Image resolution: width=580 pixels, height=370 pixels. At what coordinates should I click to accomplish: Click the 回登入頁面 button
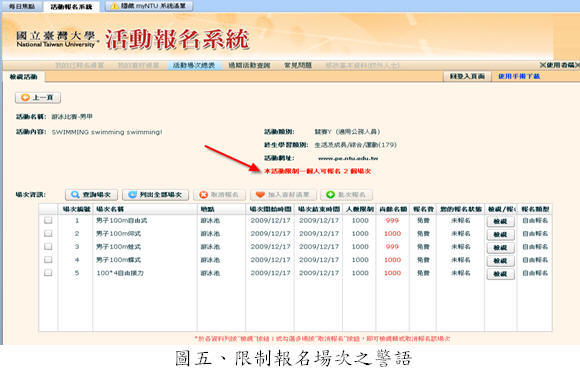pos(467,76)
